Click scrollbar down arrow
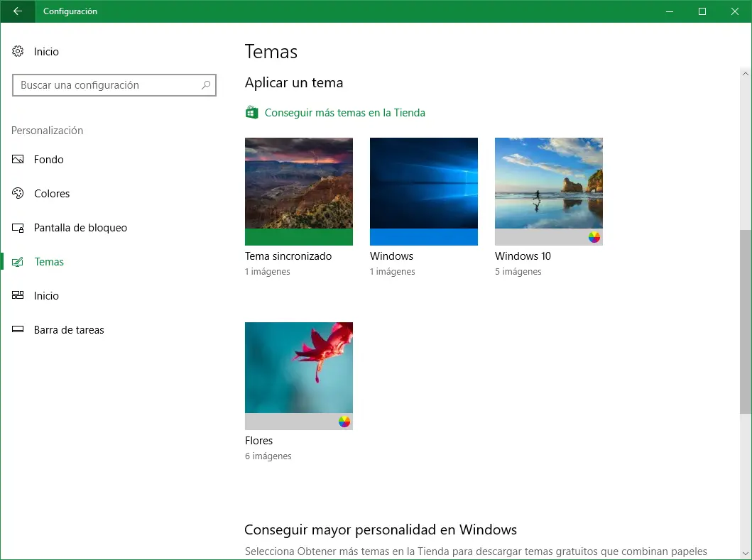The image size is (752, 560). click(x=746, y=554)
